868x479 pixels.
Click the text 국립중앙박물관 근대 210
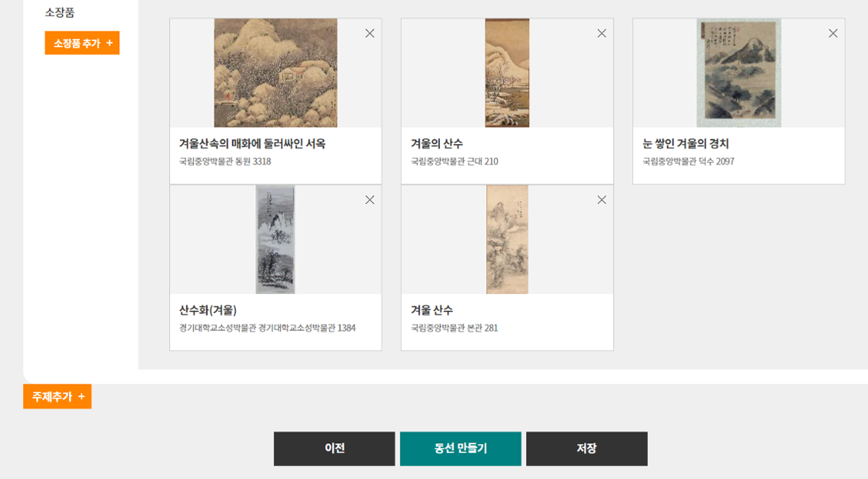point(455,161)
